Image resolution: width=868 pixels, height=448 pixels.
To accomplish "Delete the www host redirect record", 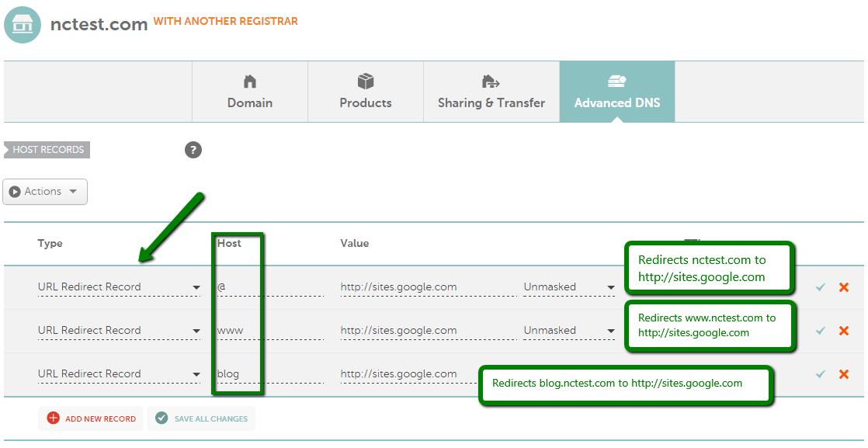I will click(844, 331).
